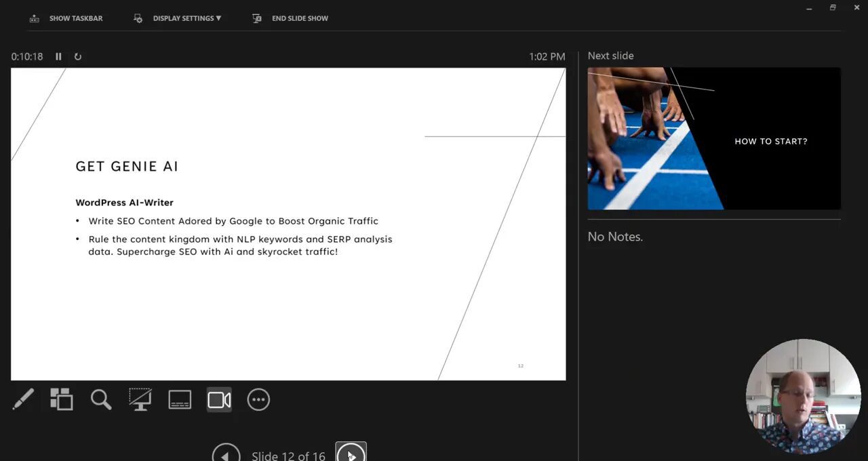Click Show Taskbar

point(66,18)
